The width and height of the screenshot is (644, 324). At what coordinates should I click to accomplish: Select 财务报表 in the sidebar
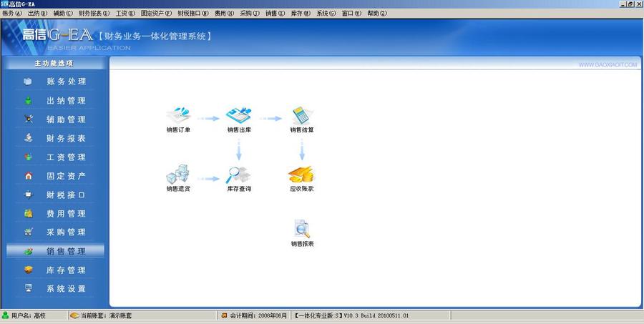[x=55, y=138]
